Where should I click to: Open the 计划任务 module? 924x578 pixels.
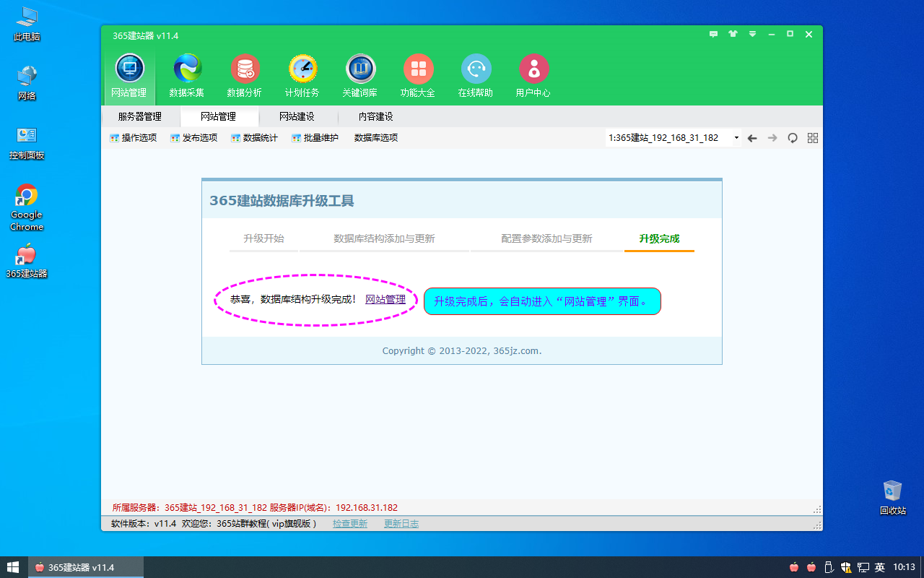point(302,76)
